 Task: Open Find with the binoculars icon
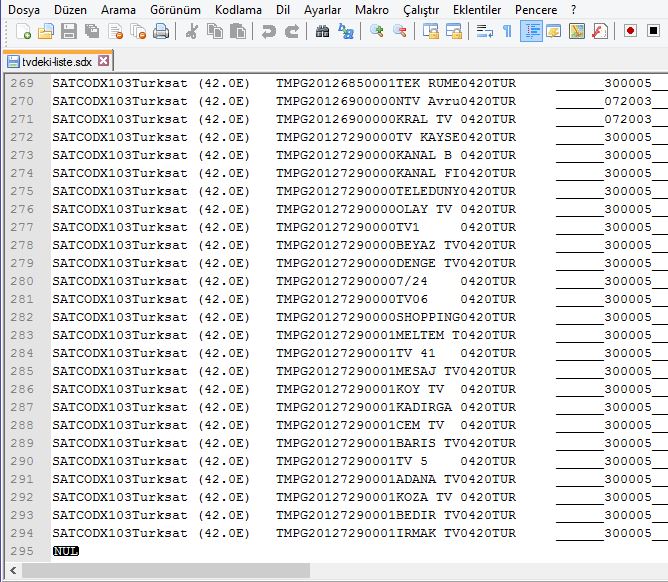pyautogui.click(x=322, y=32)
